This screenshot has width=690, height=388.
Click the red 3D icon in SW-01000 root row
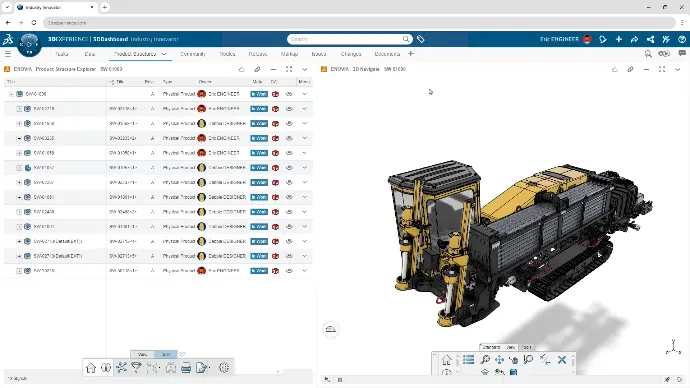pyautogui.click(x=275, y=94)
